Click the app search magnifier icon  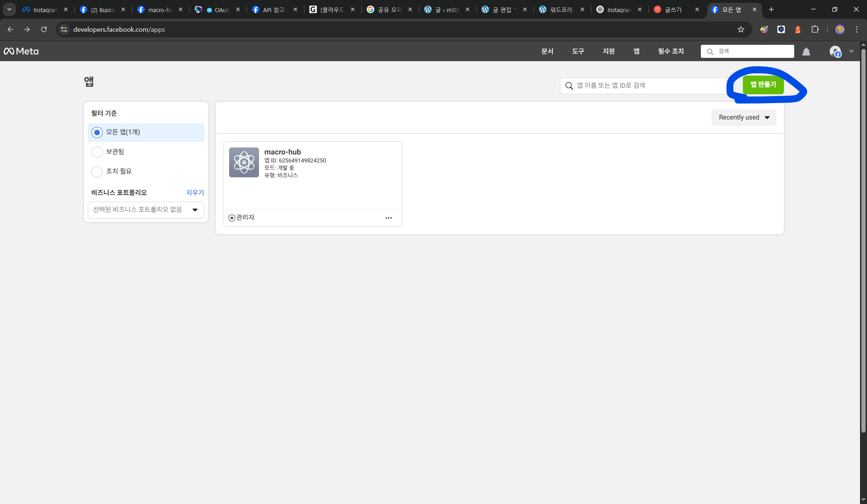(x=569, y=86)
